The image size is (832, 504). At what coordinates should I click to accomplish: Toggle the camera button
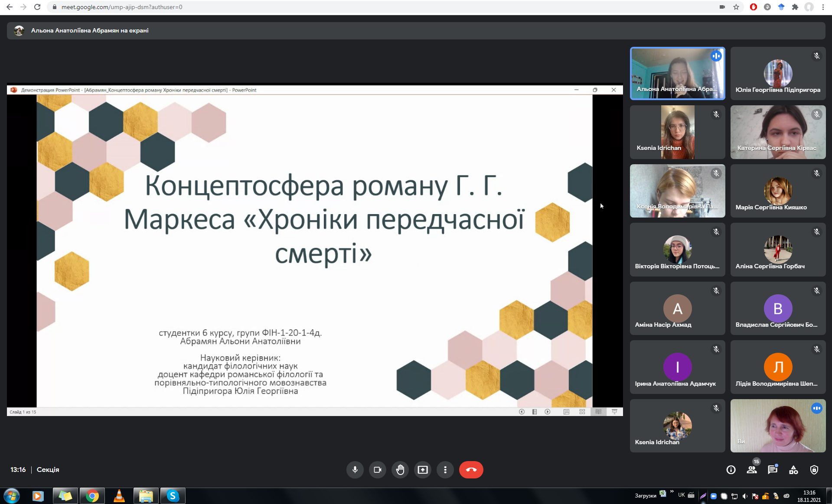pos(377,470)
